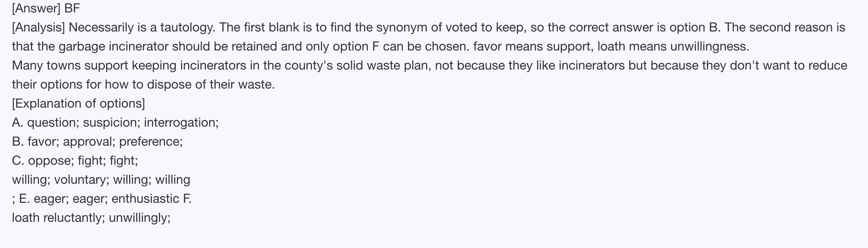Click the "[Explanation of options]" heading

pyautogui.click(x=78, y=103)
